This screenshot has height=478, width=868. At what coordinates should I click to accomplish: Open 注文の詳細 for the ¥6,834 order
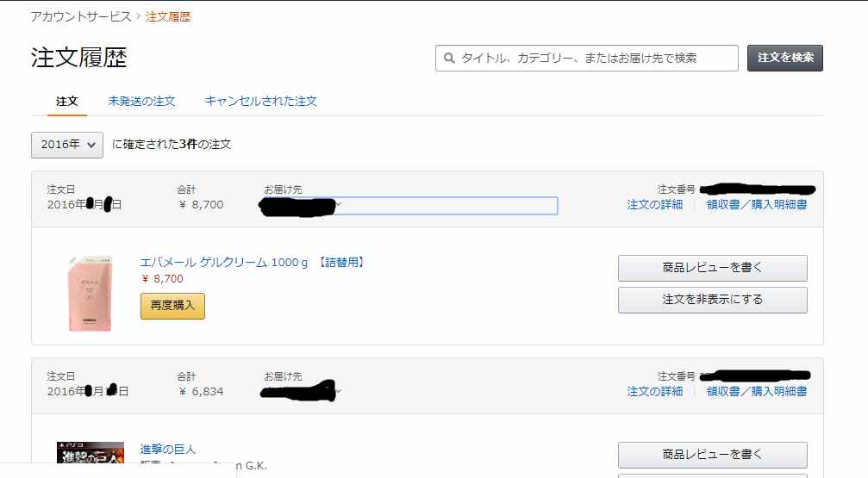pos(655,392)
